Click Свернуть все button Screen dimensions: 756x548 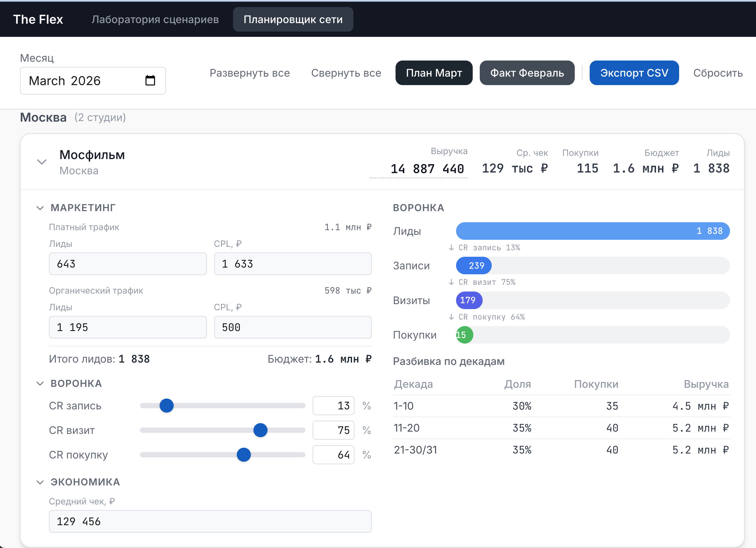pyautogui.click(x=346, y=73)
